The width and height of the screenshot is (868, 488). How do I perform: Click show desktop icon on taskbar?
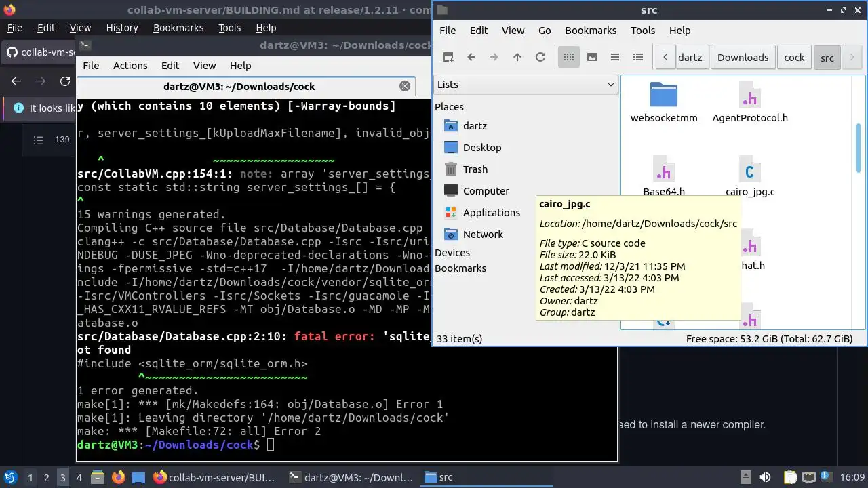click(x=138, y=477)
